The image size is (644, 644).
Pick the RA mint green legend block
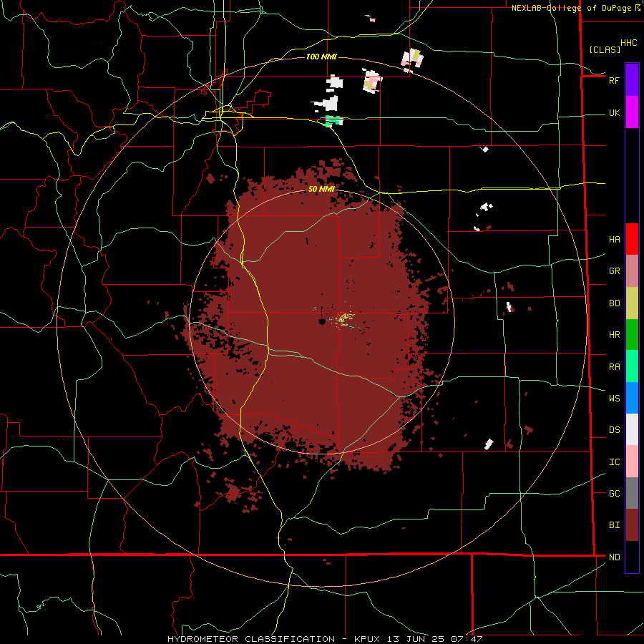point(632,366)
